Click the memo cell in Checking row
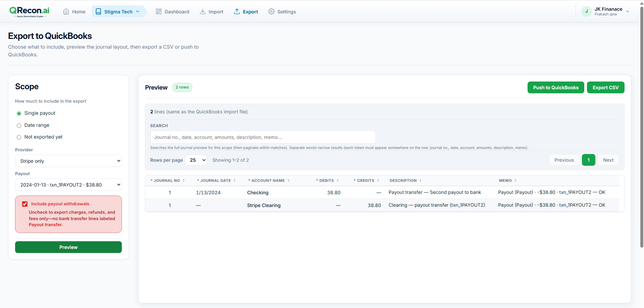Image resolution: width=644 pixels, height=308 pixels. [x=552, y=192]
